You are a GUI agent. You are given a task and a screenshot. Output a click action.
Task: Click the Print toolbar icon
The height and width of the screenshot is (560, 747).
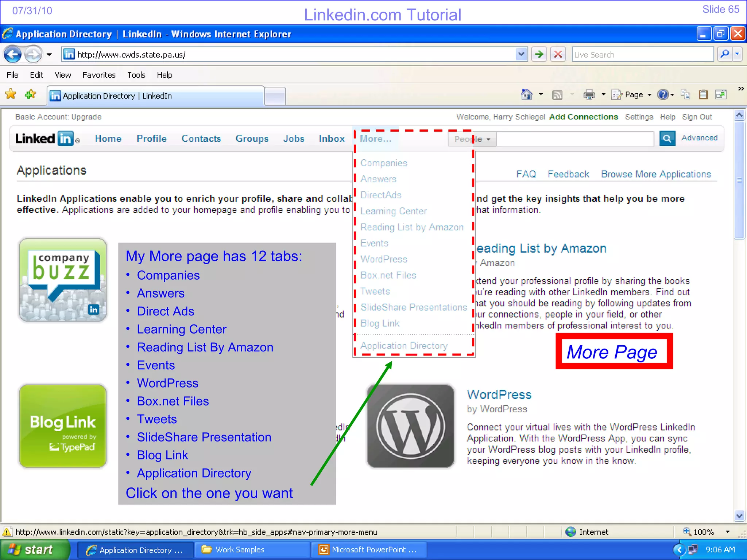click(x=589, y=95)
